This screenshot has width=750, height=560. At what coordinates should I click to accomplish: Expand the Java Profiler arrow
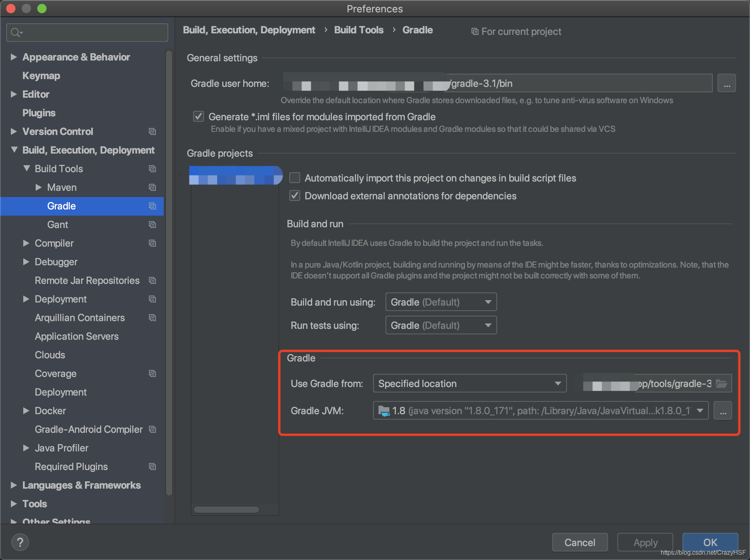click(x=26, y=448)
